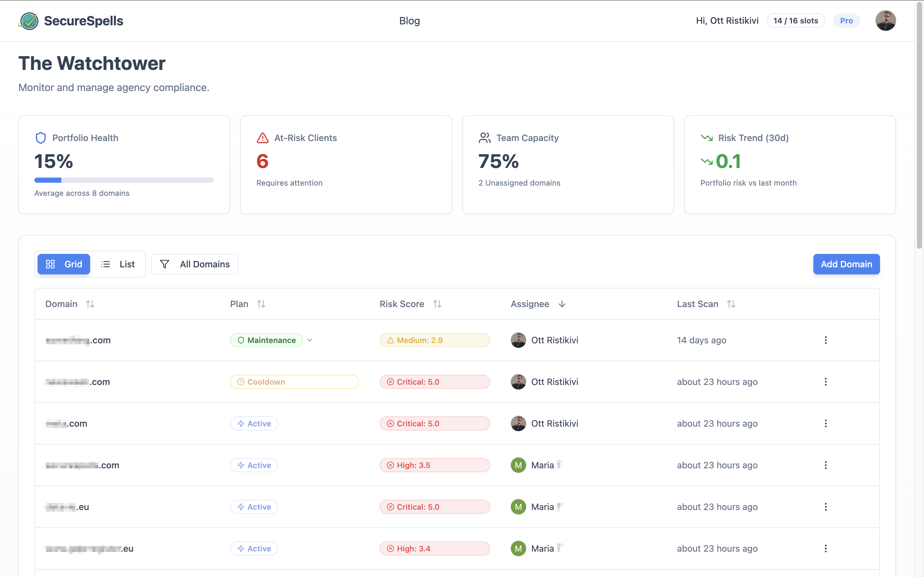Click the Pro plan badge
Screen dimensions: 924x577
(846, 21)
